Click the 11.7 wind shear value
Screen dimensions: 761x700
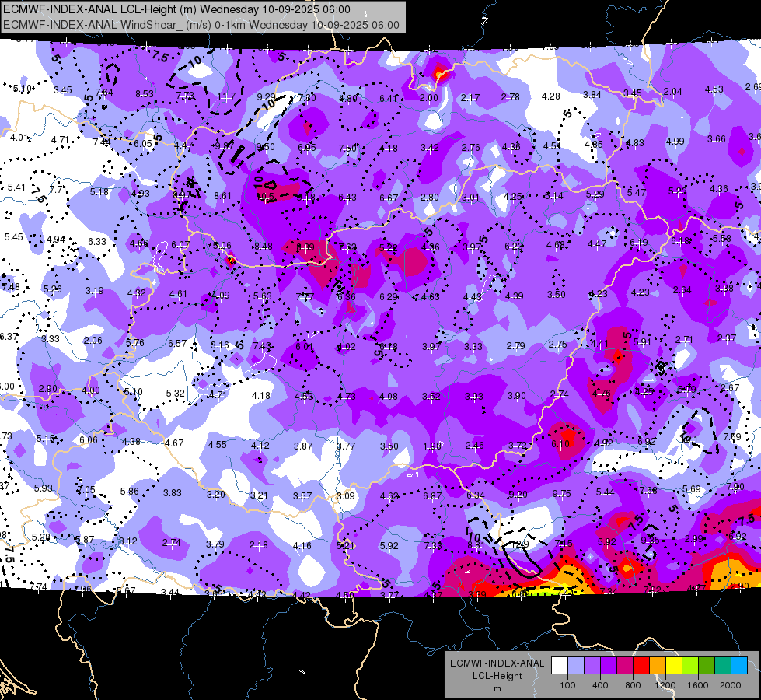226,96
